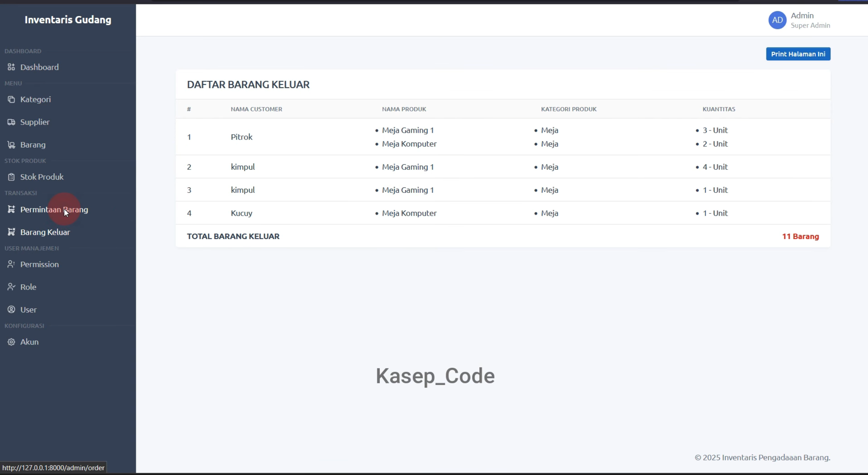
Task: Click the NAMA PRODUK column header
Action: tap(404, 109)
